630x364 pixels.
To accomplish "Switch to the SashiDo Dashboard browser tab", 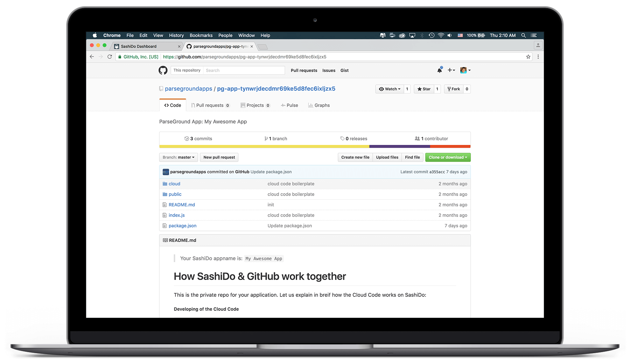I will (147, 46).
